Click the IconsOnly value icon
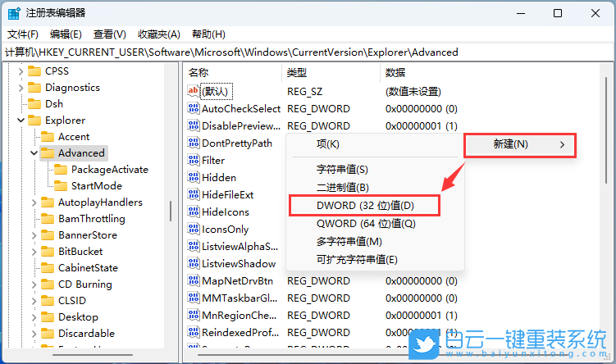 pyautogui.click(x=194, y=229)
